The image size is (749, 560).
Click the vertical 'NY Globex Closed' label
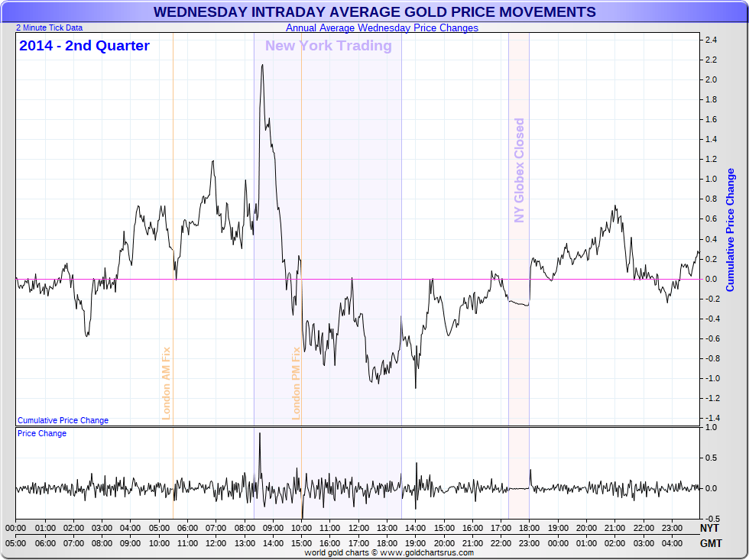tap(519, 170)
